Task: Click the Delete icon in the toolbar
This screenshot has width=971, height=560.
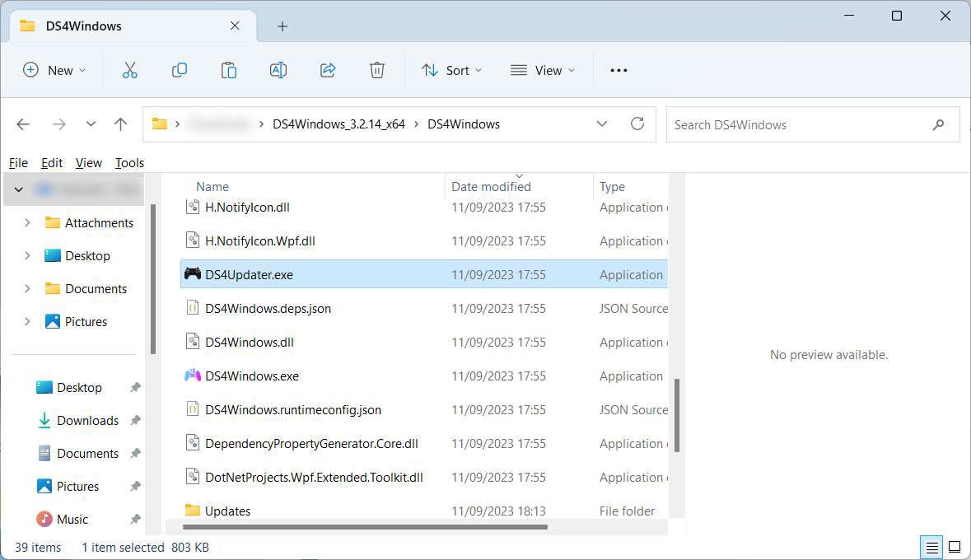Action: [x=376, y=70]
